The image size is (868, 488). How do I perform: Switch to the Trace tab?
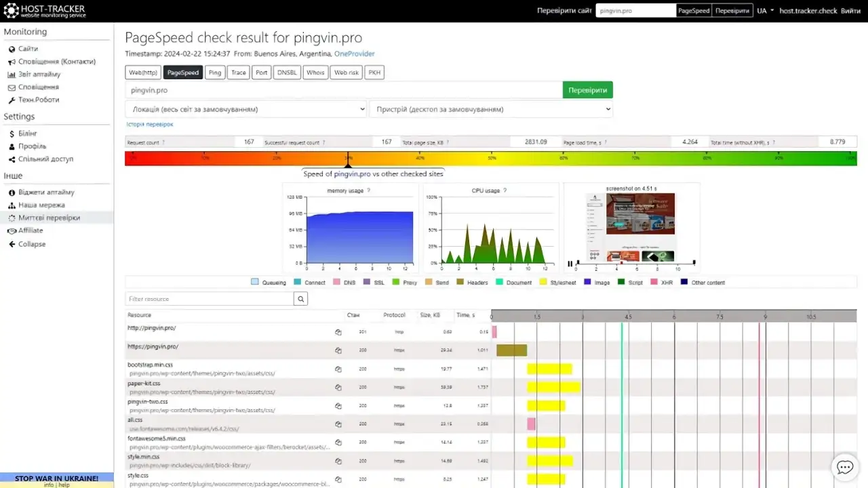click(239, 73)
